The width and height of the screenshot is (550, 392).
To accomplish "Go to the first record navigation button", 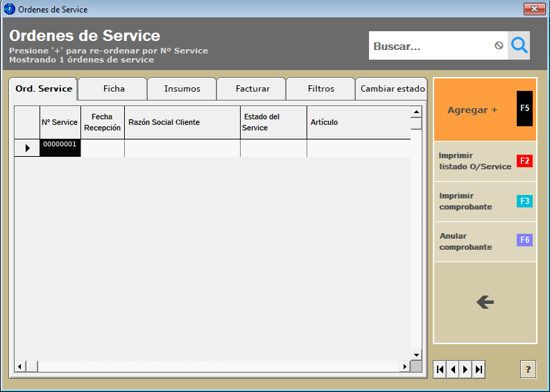I will pos(440,370).
